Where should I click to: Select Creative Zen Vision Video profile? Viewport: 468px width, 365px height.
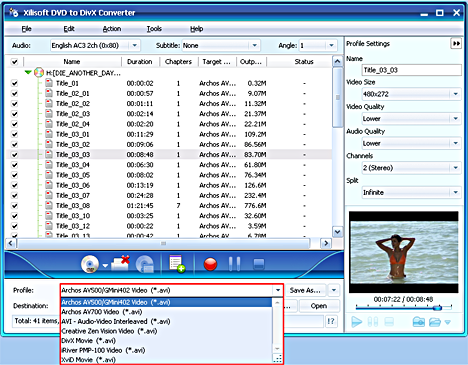click(166, 331)
